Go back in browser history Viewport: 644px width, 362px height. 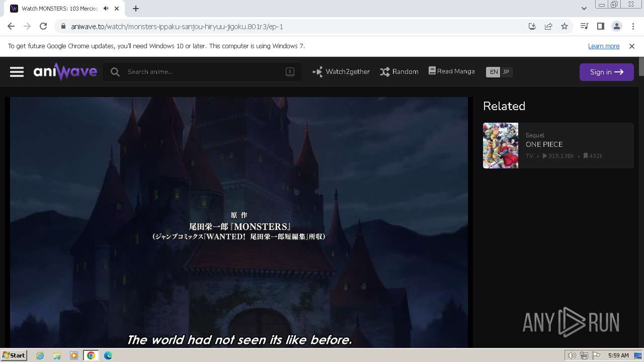pyautogui.click(x=11, y=26)
